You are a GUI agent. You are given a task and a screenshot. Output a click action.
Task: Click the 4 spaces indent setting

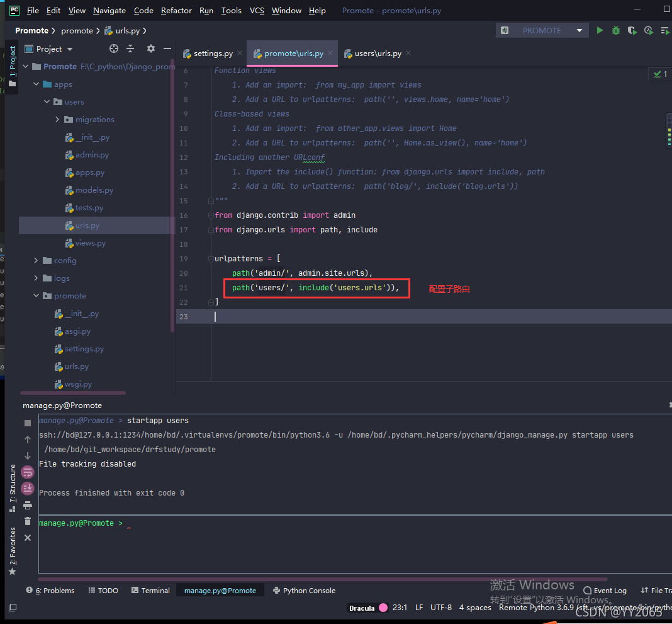tap(475, 607)
